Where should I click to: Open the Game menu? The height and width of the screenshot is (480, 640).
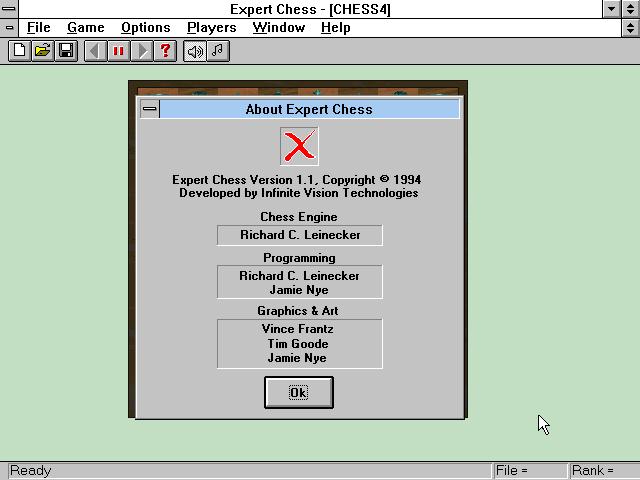pos(86,27)
